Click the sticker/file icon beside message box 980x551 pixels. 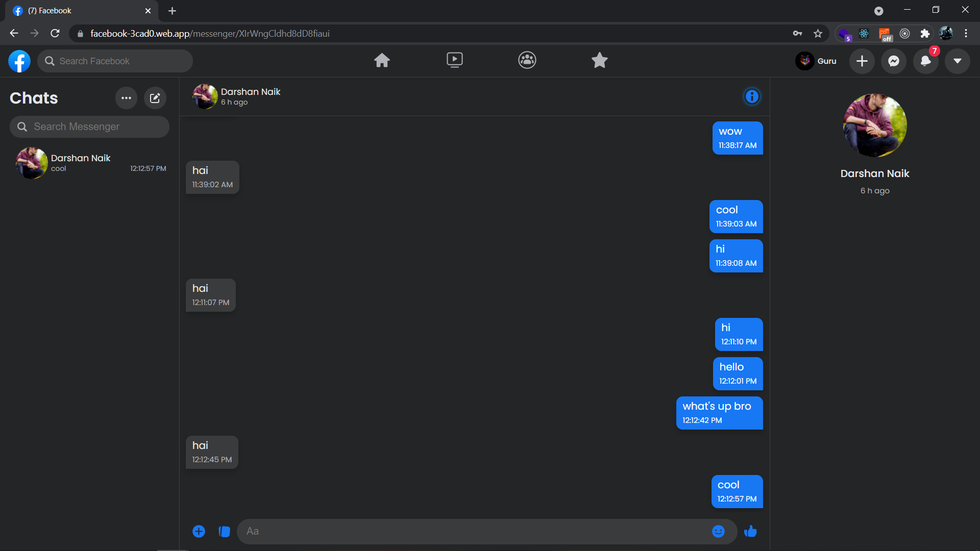[224, 532]
